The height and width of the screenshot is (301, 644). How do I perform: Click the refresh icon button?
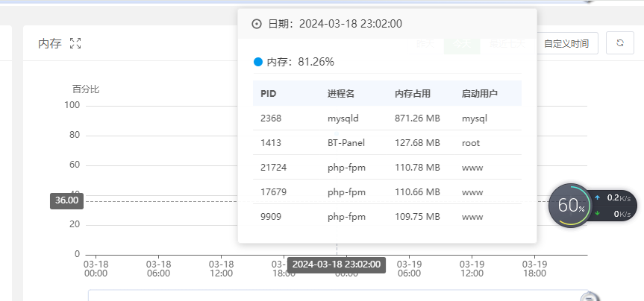[620, 43]
